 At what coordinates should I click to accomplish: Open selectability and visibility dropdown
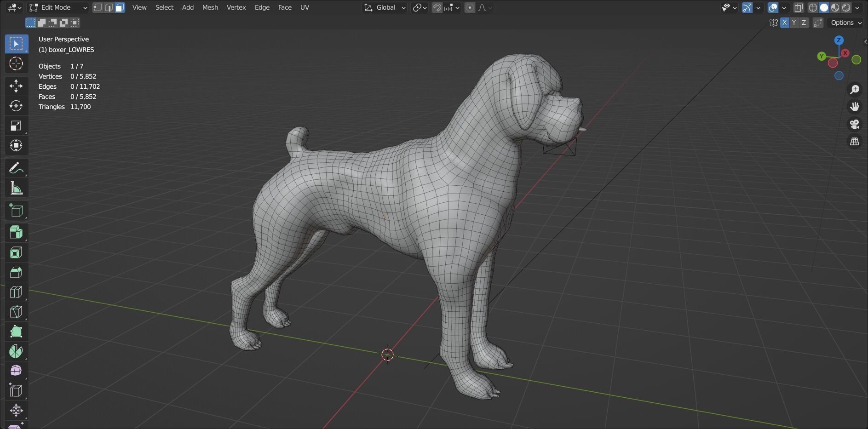pos(729,7)
